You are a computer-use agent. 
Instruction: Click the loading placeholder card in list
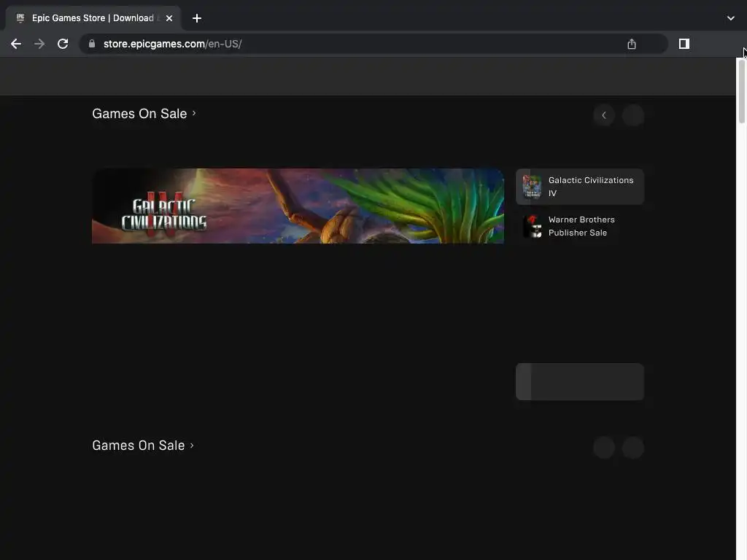click(x=580, y=382)
